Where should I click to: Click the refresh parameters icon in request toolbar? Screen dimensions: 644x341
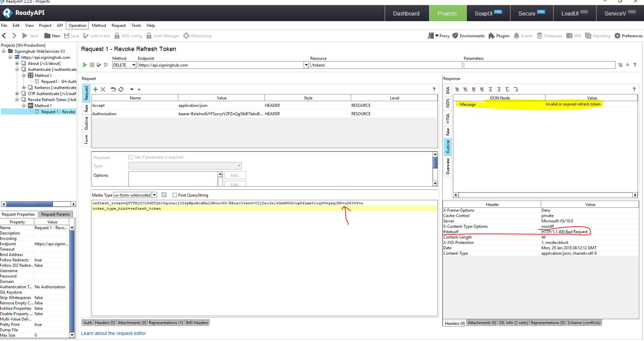121,89
